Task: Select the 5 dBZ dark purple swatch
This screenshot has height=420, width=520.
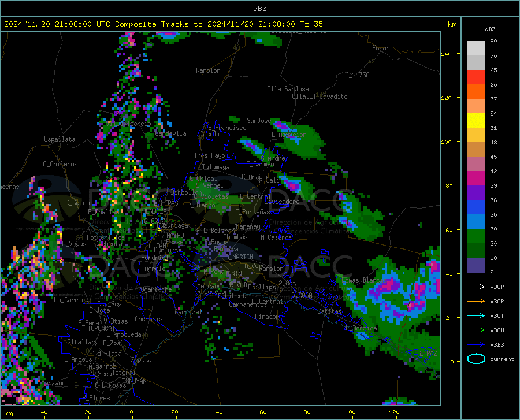Action: pyautogui.click(x=476, y=265)
